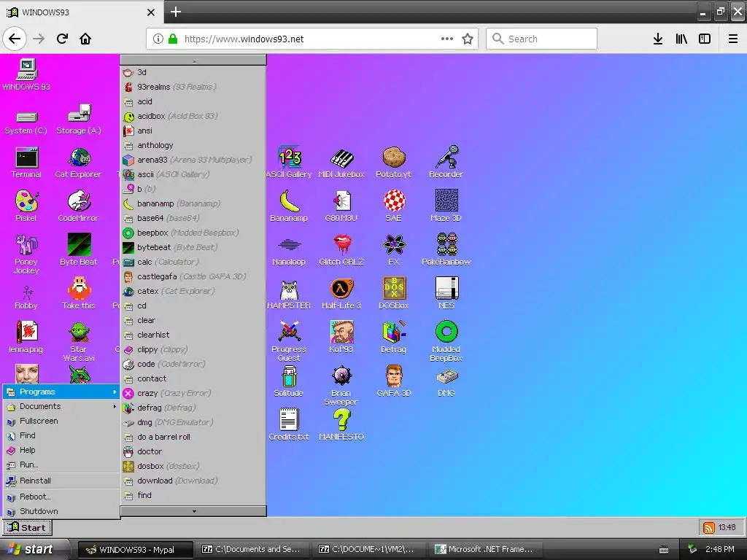Reload the page in the browser

(63, 39)
